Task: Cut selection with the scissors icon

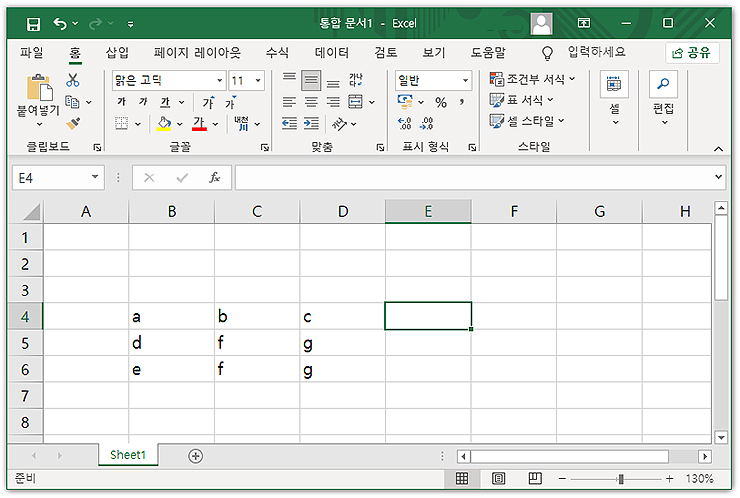Action: click(x=73, y=80)
